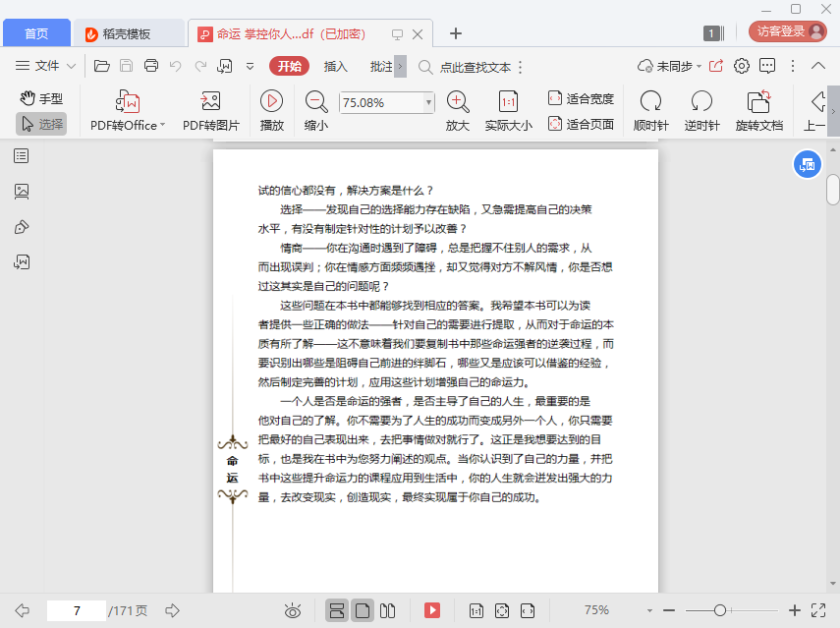The width and height of the screenshot is (840, 628).
Task: Toggle eye protection mode in status bar
Action: pyautogui.click(x=293, y=610)
